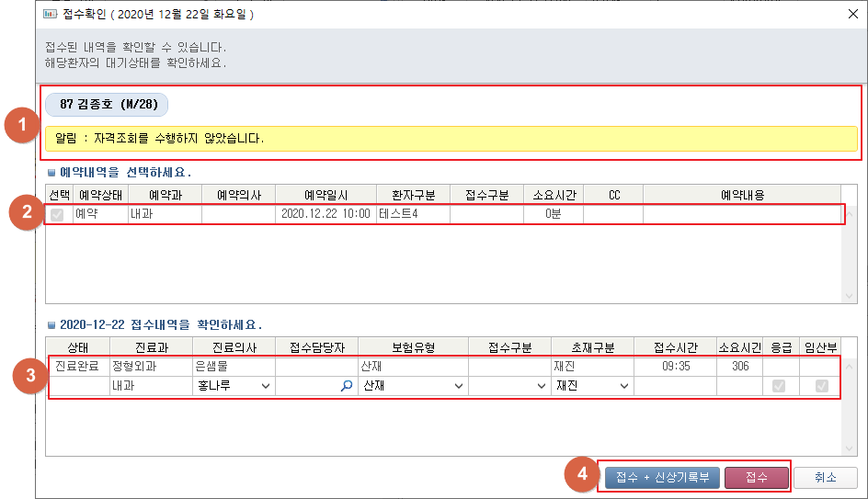This screenshot has width=868, height=499.
Task: Click the 취소 button
Action: (x=827, y=478)
